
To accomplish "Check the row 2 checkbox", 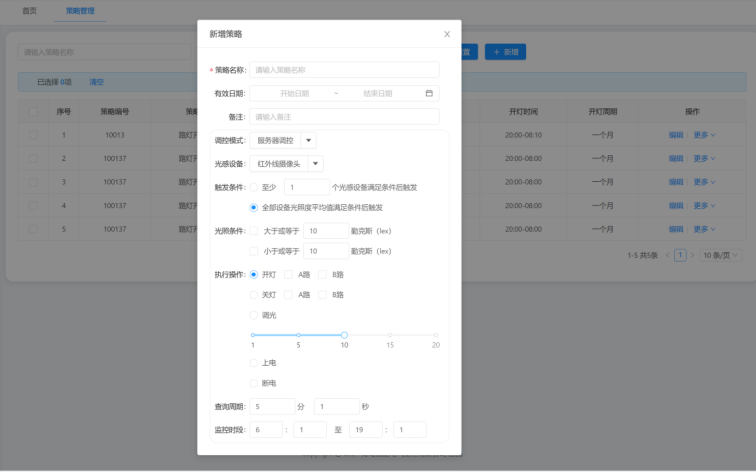I will pyautogui.click(x=33, y=158).
